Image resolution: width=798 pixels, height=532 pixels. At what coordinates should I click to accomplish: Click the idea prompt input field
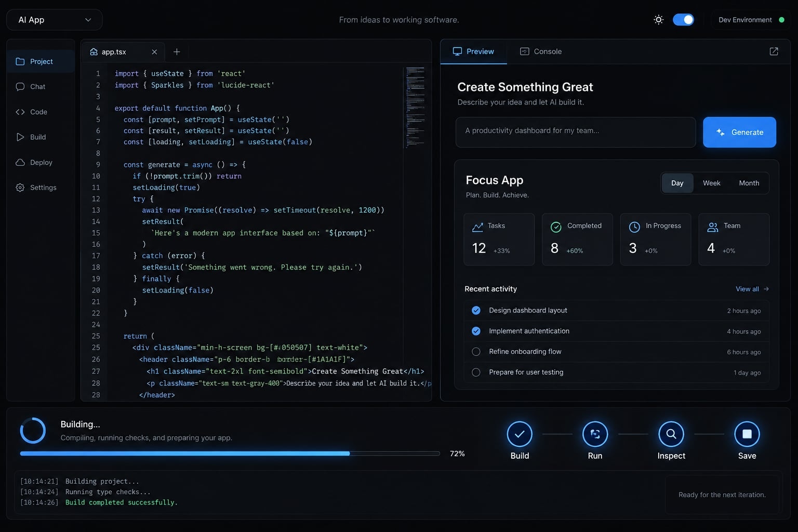pyautogui.click(x=576, y=132)
